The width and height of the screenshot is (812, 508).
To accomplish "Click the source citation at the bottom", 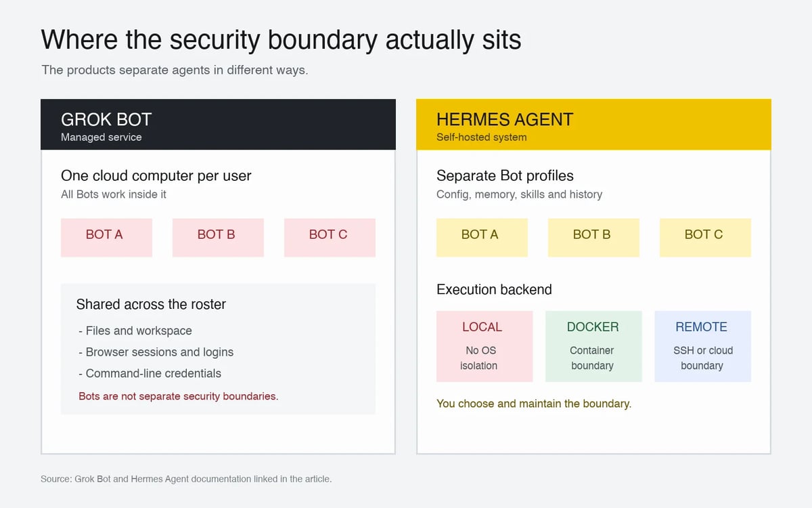I will click(186, 479).
